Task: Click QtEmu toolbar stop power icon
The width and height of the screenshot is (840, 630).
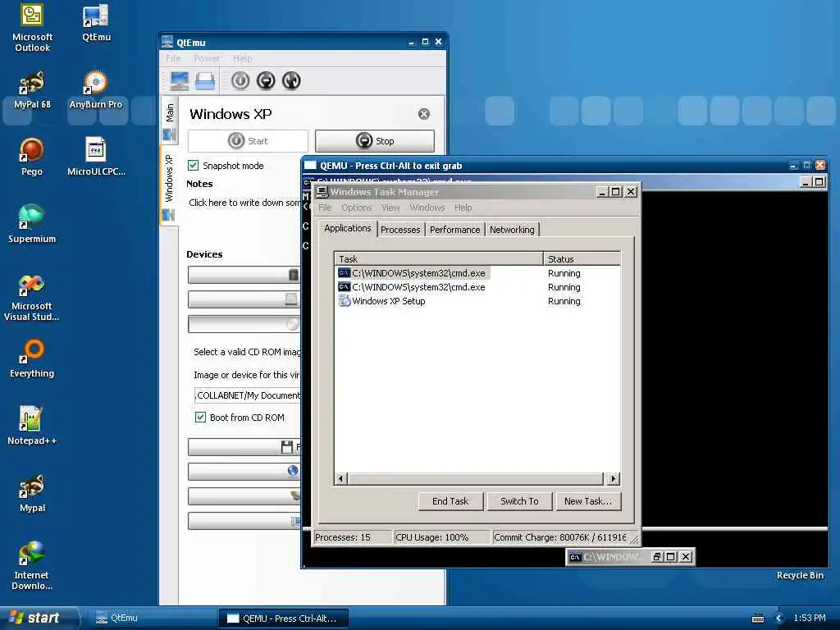Action: point(266,81)
